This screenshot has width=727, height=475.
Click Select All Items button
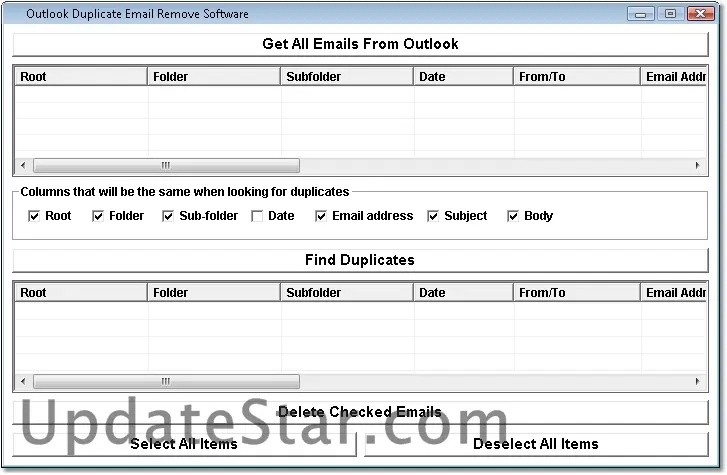(x=184, y=444)
